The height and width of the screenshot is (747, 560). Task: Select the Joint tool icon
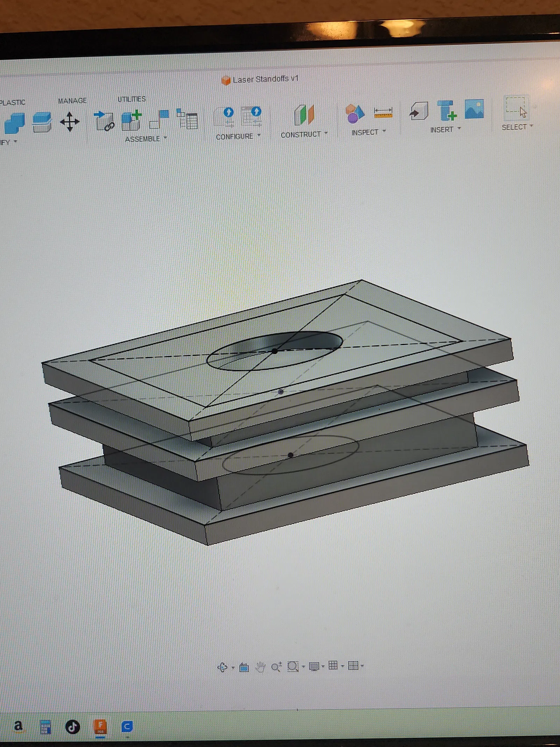tap(159, 119)
